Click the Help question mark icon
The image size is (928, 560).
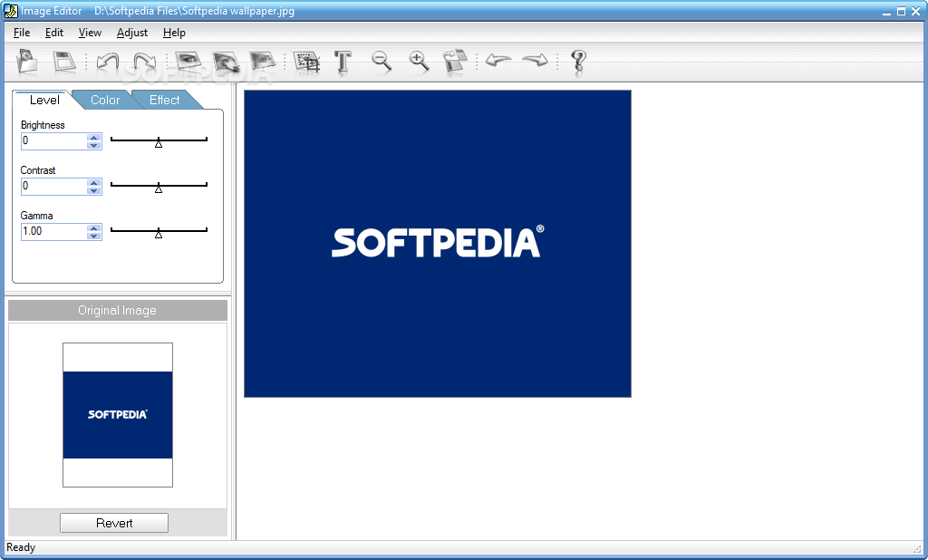point(578,62)
